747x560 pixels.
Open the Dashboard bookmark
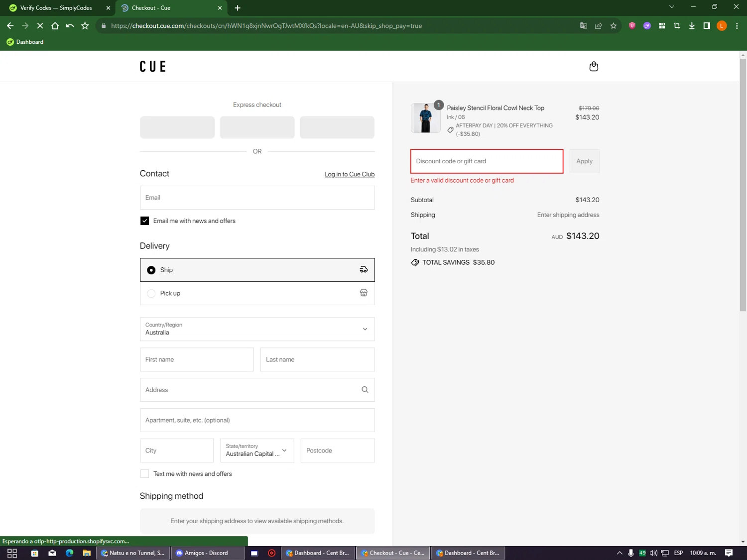coord(25,42)
